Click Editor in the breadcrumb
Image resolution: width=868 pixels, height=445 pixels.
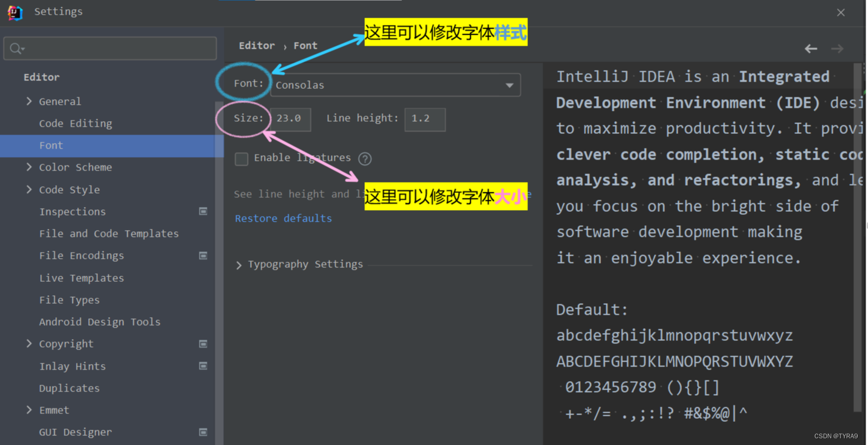[x=257, y=46]
